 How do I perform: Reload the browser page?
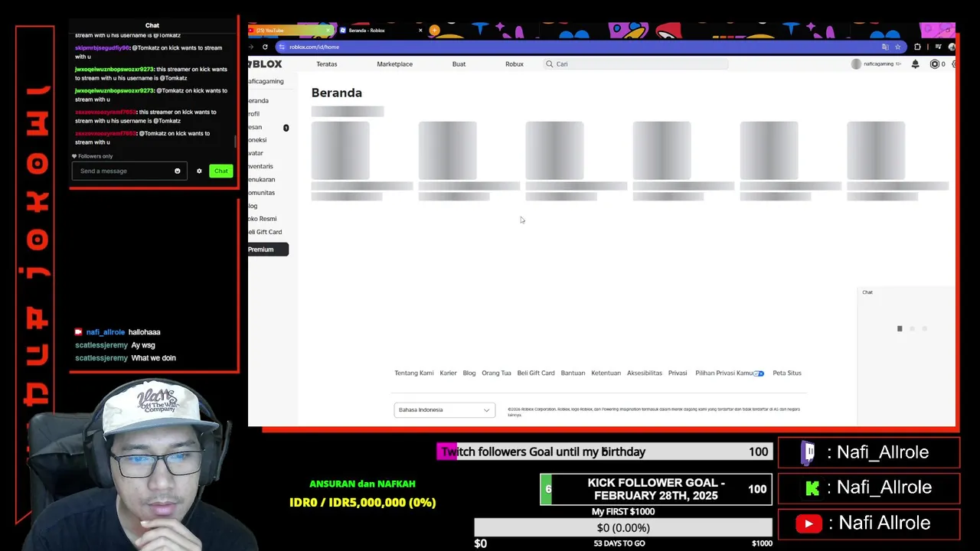[x=265, y=47]
